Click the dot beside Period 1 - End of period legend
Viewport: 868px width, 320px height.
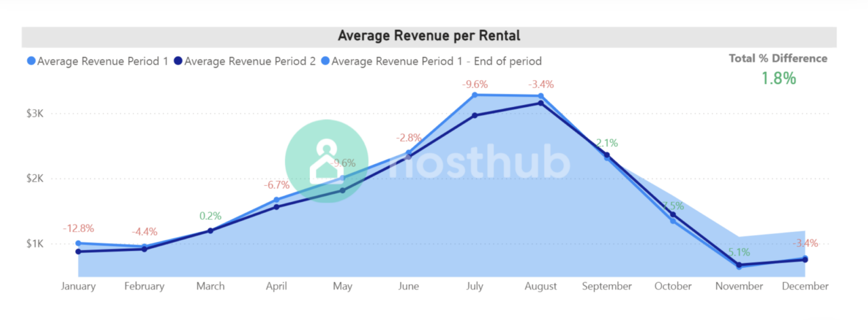pyautogui.click(x=325, y=62)
